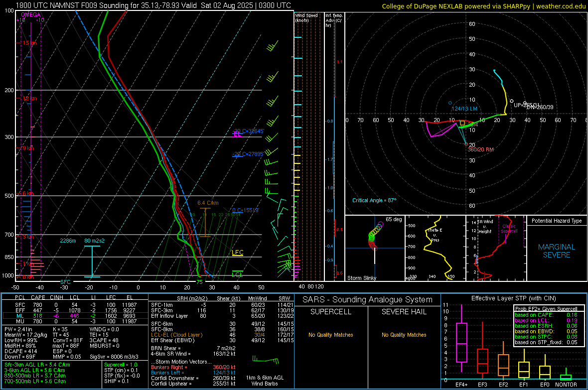Click the Inf. Temp. Adv. panel header

point(334,20)
